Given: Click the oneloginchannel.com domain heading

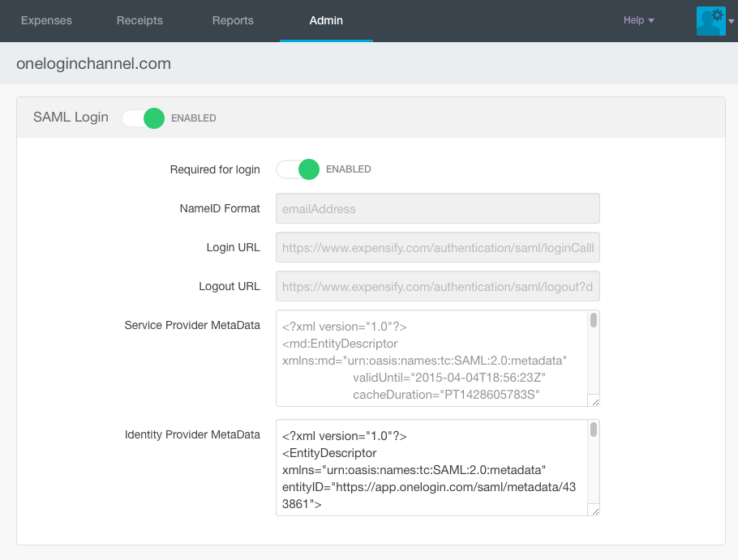Looking at the screenshot, I should tap(93, 63).
